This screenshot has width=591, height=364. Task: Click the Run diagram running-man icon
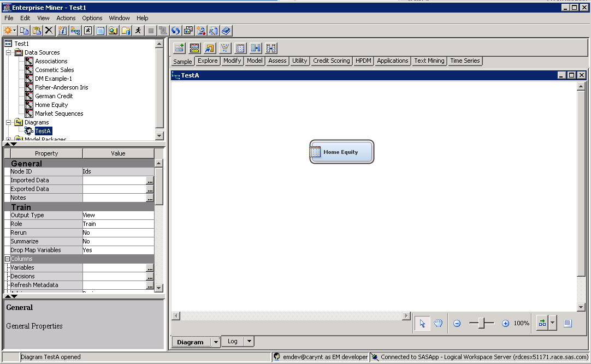pyautogui.click(x=138, y=31)
